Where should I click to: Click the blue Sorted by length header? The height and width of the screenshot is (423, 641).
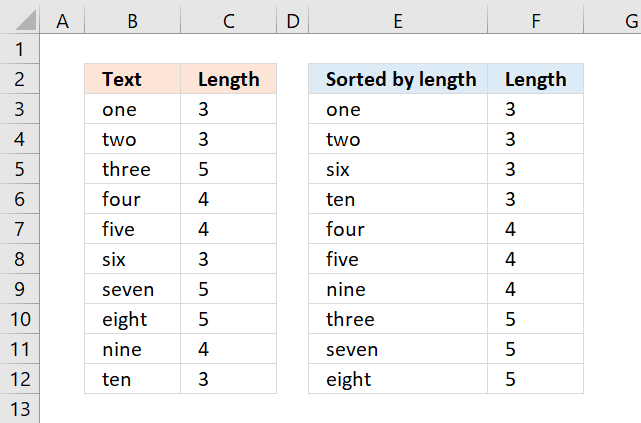click(x=398, y=79)
